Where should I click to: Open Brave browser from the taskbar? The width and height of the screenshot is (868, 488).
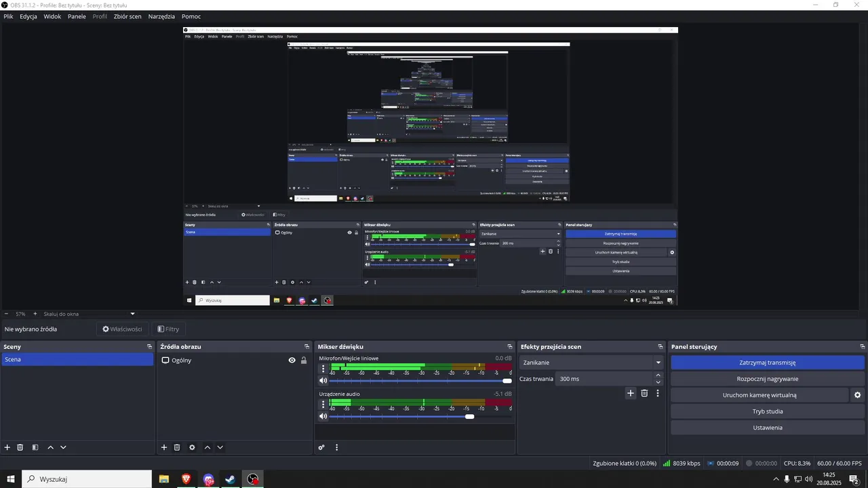pyautogui.click(x=186, y=479)
